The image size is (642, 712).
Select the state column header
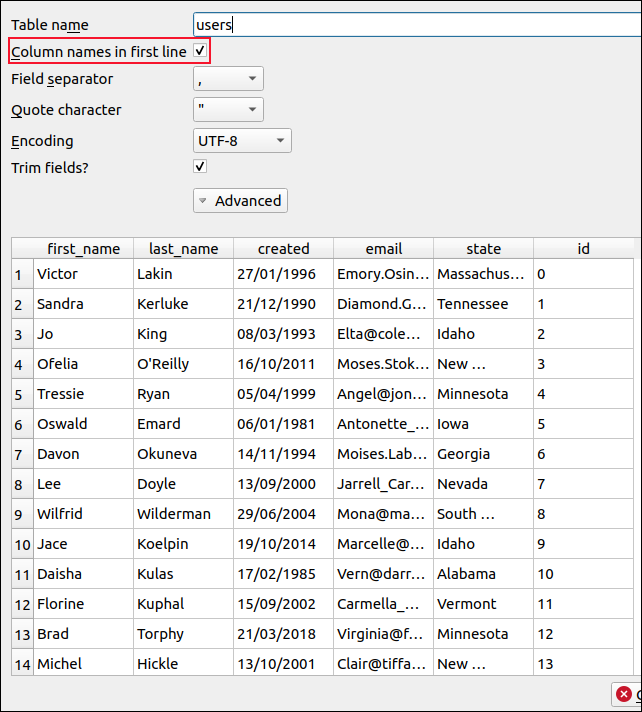pyautogui.click(x=483, y=249)
